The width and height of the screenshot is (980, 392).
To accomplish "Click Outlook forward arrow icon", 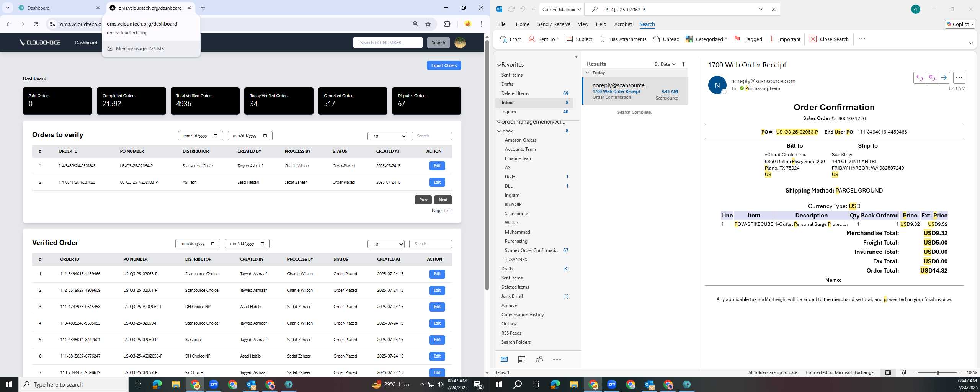I will click(x=944, y=78).
